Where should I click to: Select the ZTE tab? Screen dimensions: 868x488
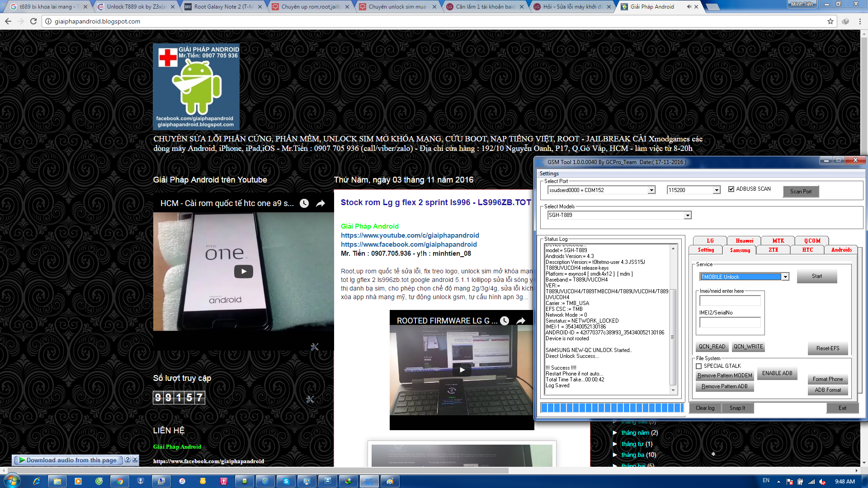tap(774, 250)
